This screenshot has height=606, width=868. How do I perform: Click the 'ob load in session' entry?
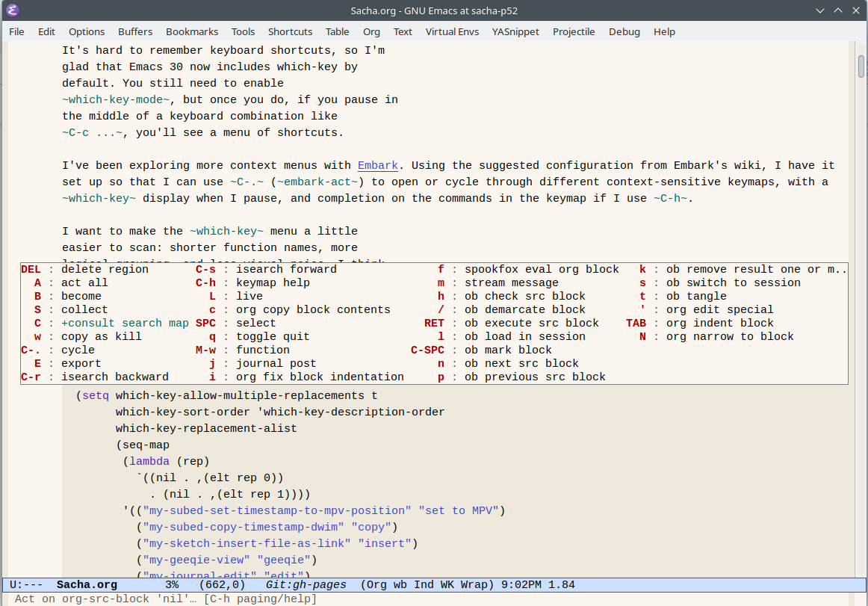point(525,337)
